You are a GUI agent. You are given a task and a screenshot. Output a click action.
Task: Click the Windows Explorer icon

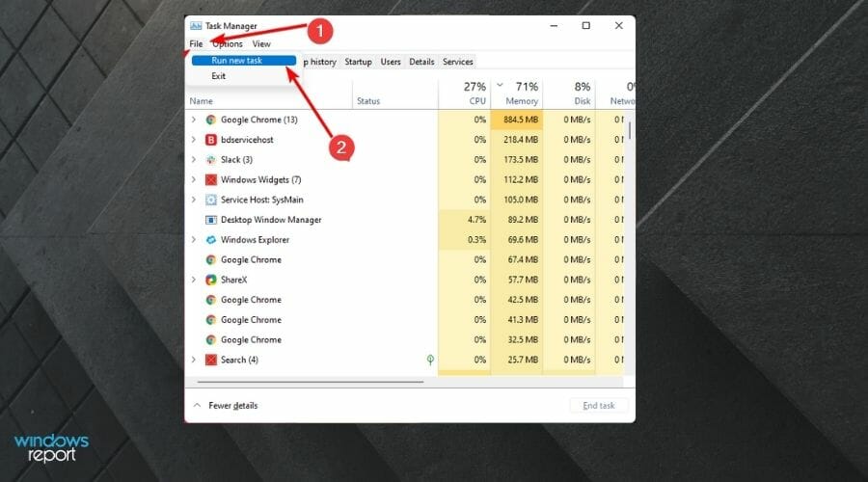(211, 240)
